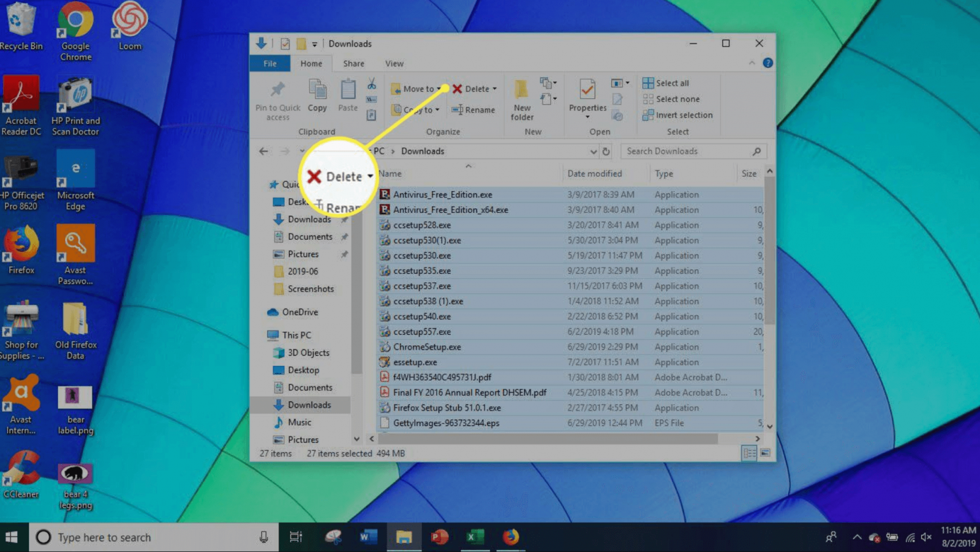Open the Easy access menu icon
Screen dimensions: 980x552
pos(548,99)
